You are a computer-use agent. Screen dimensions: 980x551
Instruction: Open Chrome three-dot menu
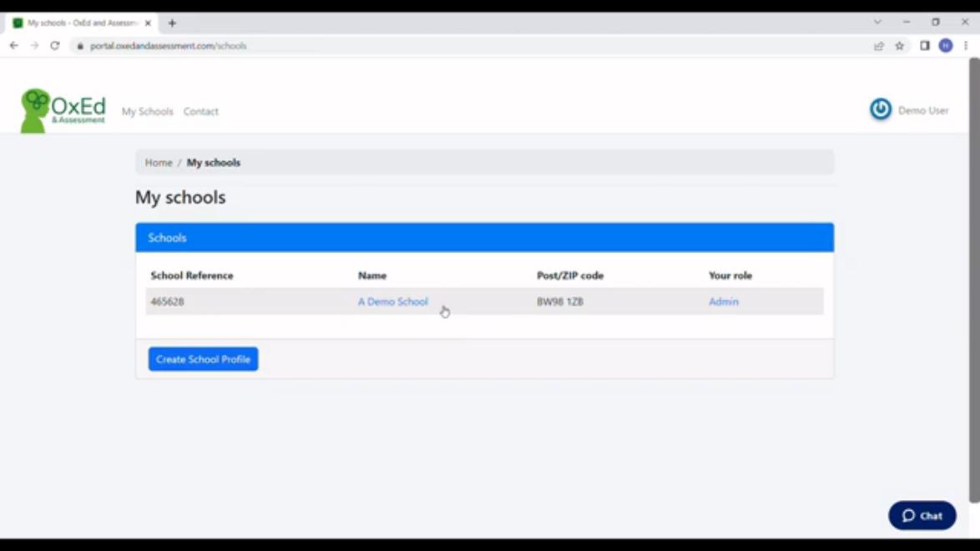click(966, 46)
